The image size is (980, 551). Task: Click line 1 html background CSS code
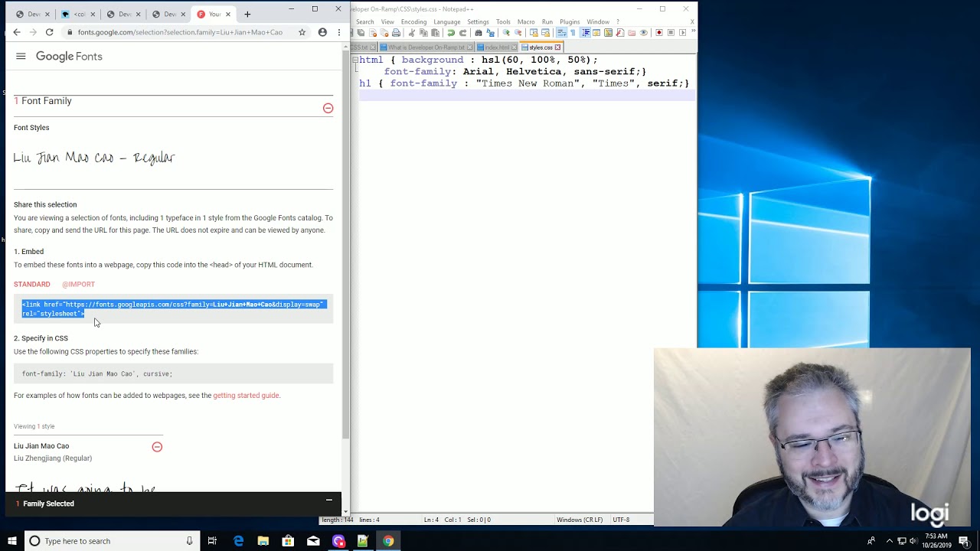point(479,60)
